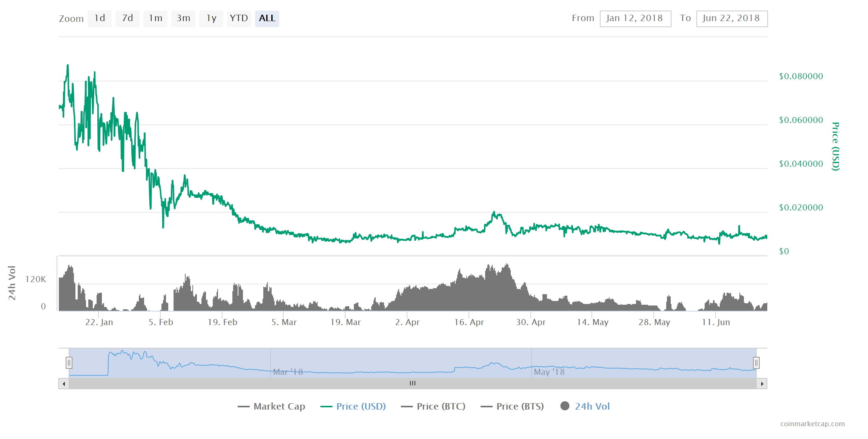Click the 5. Feb axis label
The height and width of the screenshot is (439, 868).
(x=161, y=322)
